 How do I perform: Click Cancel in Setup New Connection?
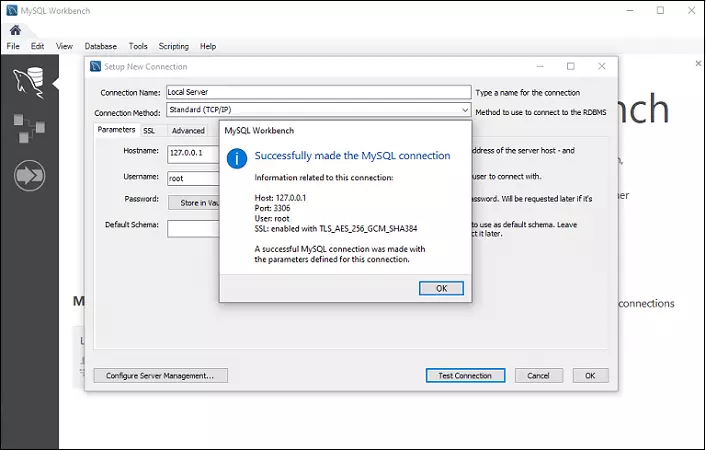tap(539, 375)
